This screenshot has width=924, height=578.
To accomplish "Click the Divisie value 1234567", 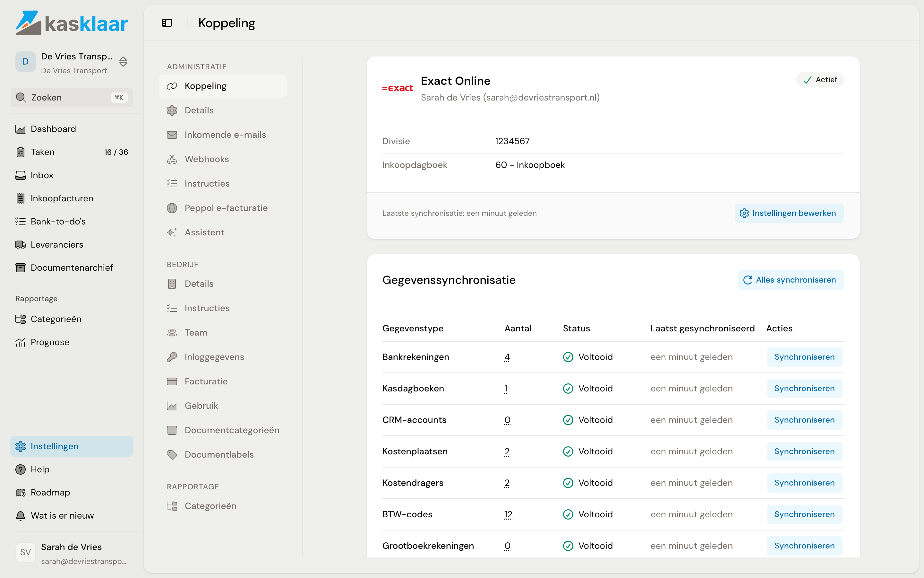I will (x=512, y=141).
